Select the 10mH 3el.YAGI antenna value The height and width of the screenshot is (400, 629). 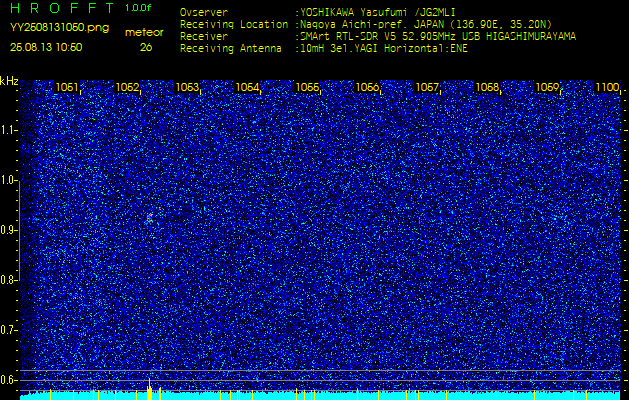[384, 49]
